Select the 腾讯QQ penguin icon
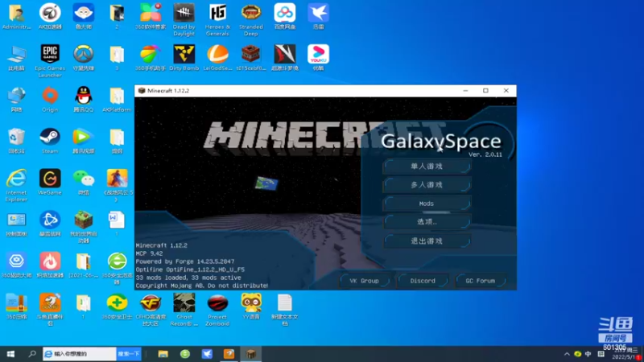Image resolution: width=644 pixels, height=362 pixels. (84, 99)
